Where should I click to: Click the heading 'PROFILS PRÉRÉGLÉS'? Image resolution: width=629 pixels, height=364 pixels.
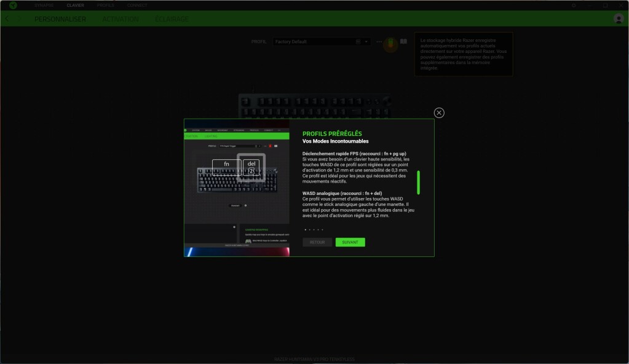pos(332,133)
